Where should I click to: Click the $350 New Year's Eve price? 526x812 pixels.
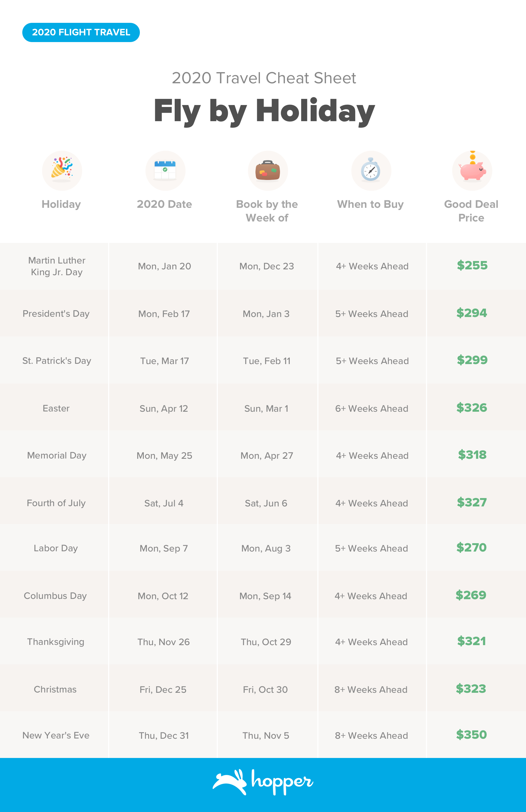471,735
